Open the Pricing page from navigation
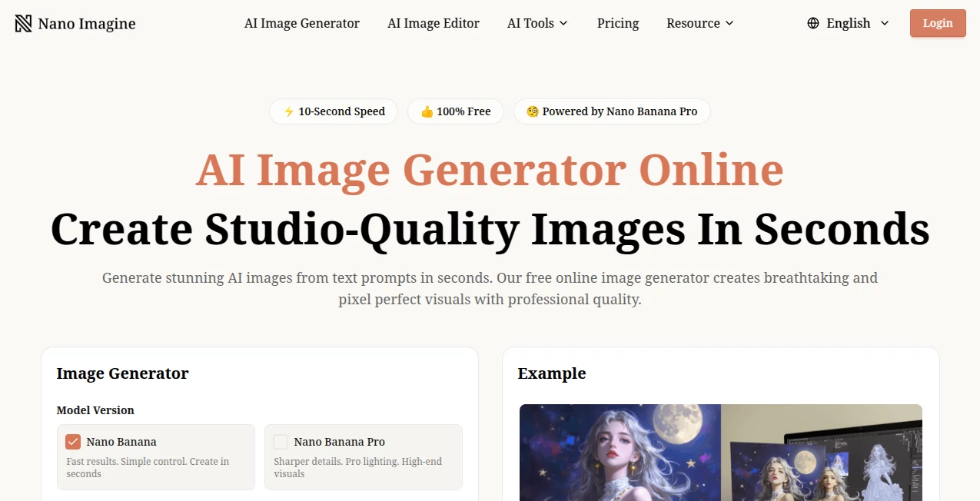Viewport: 980px width, 501px height. point(617,23)
